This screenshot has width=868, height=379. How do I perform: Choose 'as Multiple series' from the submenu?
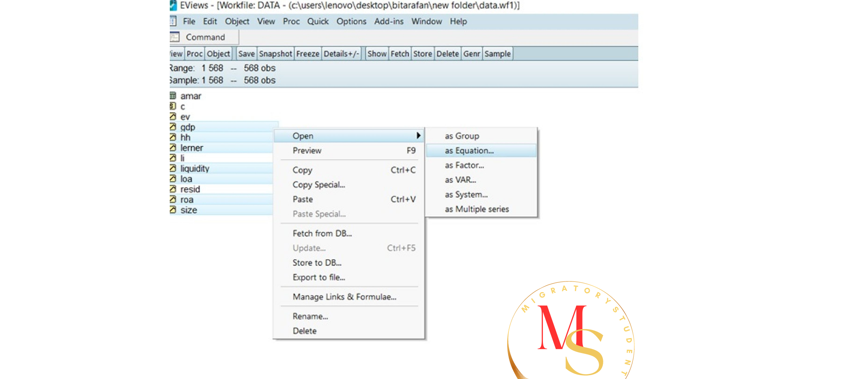click(481, 209)
